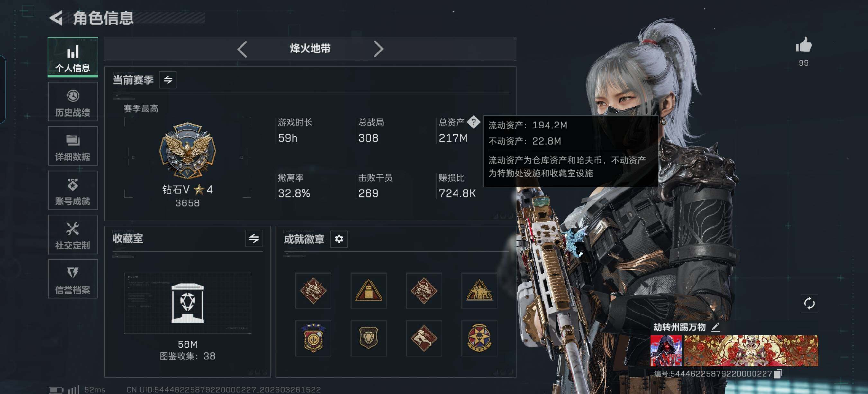This screenshot has width=868, height=394.
Task: Toggle the 收藏室 display switch button
Action: click(x=254, y=239)
